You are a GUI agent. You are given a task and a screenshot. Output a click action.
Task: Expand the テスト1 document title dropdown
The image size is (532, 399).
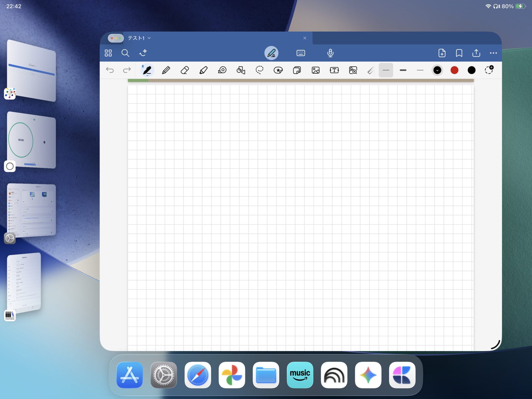click(149, 38)
